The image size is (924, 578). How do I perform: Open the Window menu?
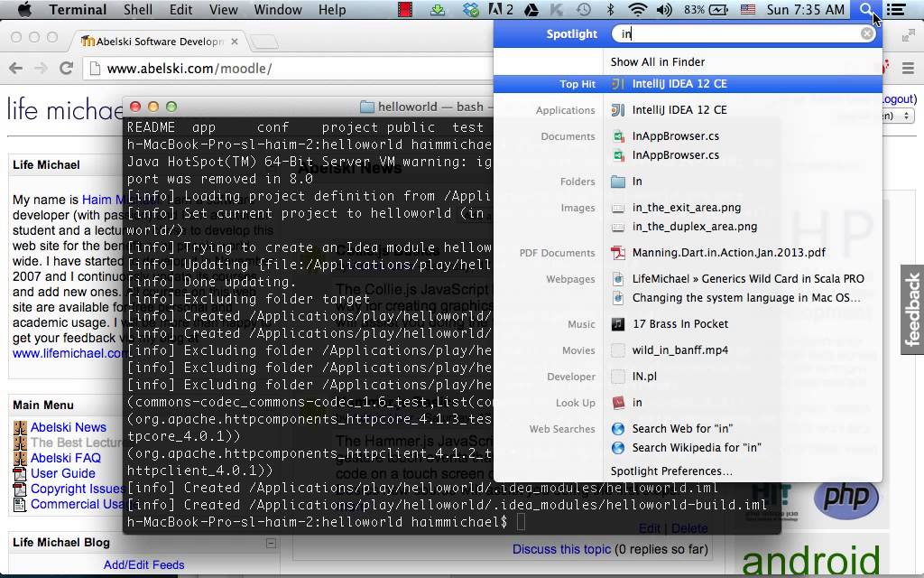click(278, 9)
